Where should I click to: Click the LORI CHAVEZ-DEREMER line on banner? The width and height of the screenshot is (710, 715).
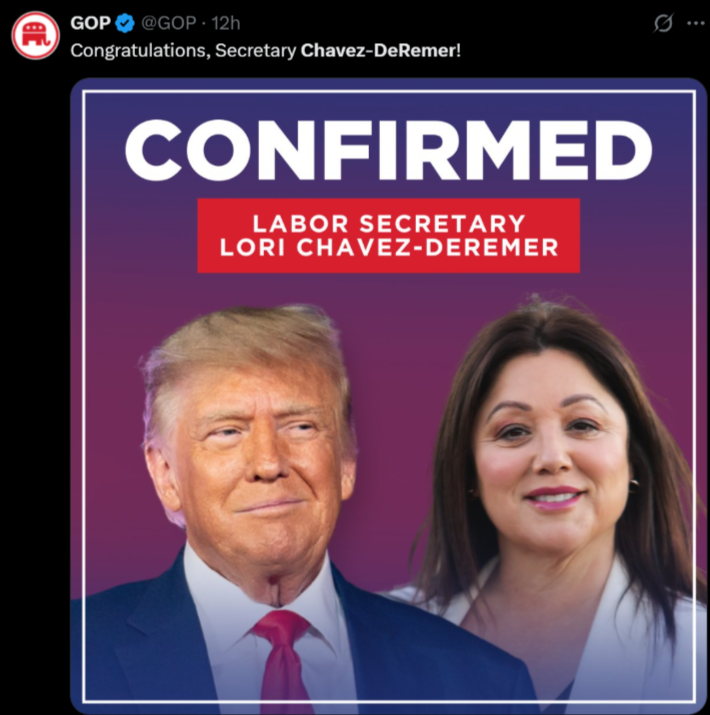[x=389, y=248]
